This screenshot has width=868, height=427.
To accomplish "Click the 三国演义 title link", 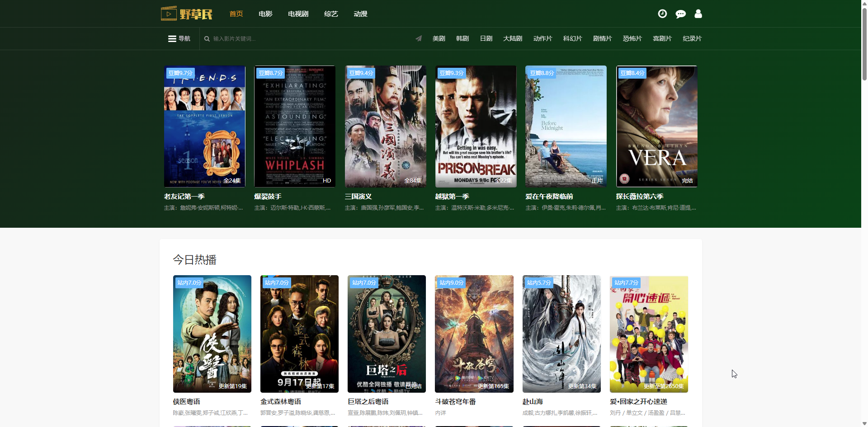I will pos(358,197).
